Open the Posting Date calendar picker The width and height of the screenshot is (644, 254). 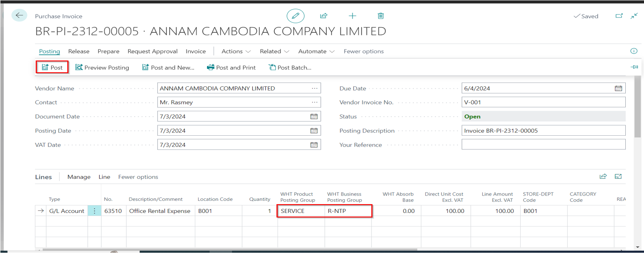314,131
